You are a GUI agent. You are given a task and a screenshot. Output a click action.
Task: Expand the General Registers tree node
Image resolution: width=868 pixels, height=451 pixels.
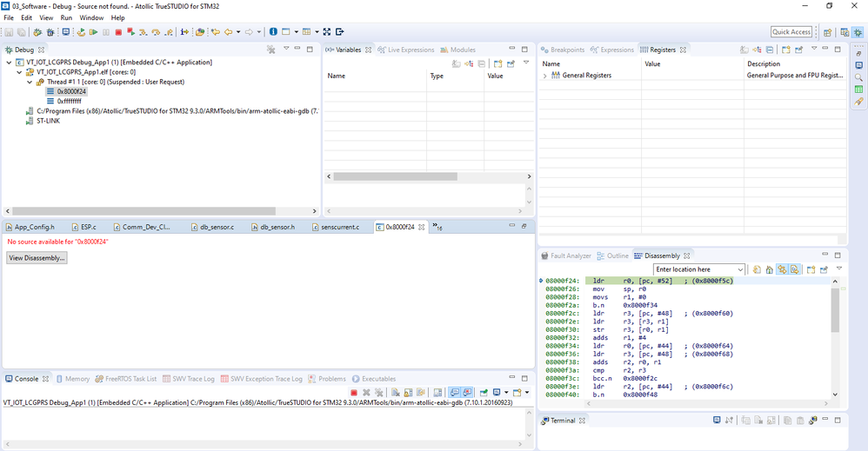544,76
